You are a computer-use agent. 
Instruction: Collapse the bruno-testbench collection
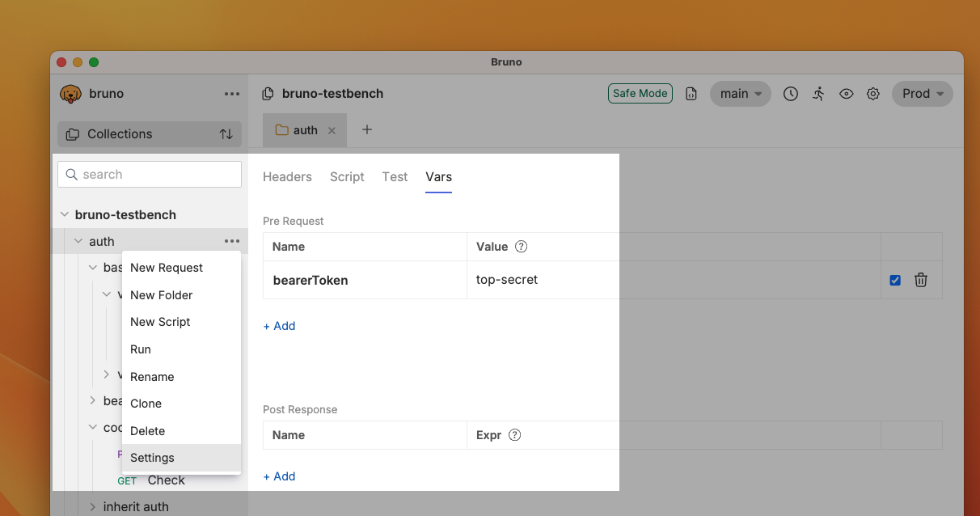coord(65,214)
